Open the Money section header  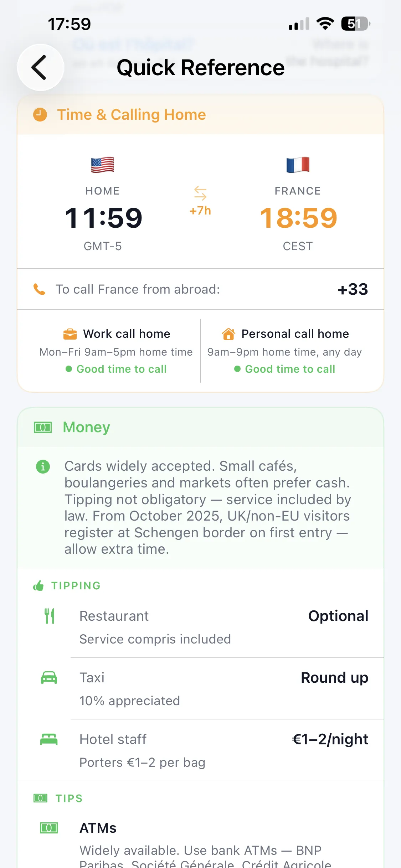201,427
